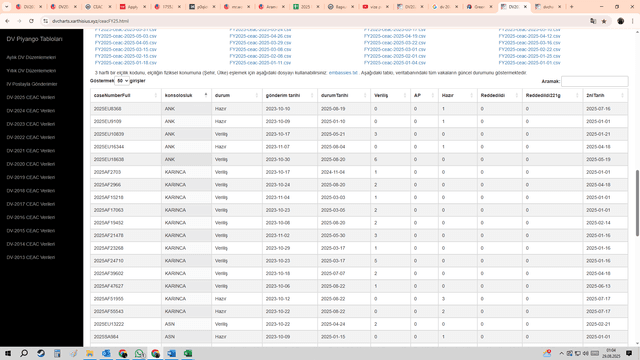Launch Steam from the taskbar
Image resolution: width=640 pixels, height=360 pixels.
click(41, 353)
